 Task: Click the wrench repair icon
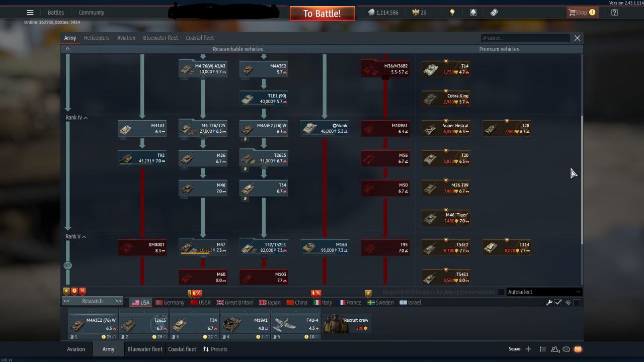[549, 303]
